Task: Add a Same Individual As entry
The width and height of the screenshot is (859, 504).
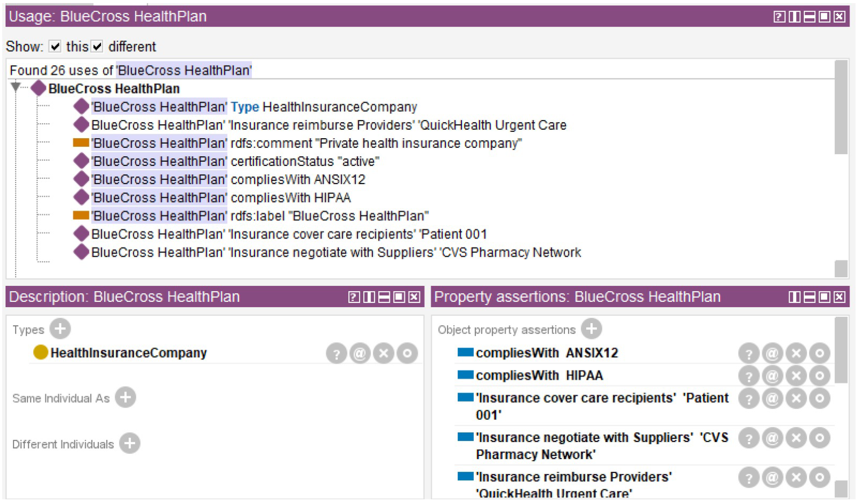Action: 125,398
